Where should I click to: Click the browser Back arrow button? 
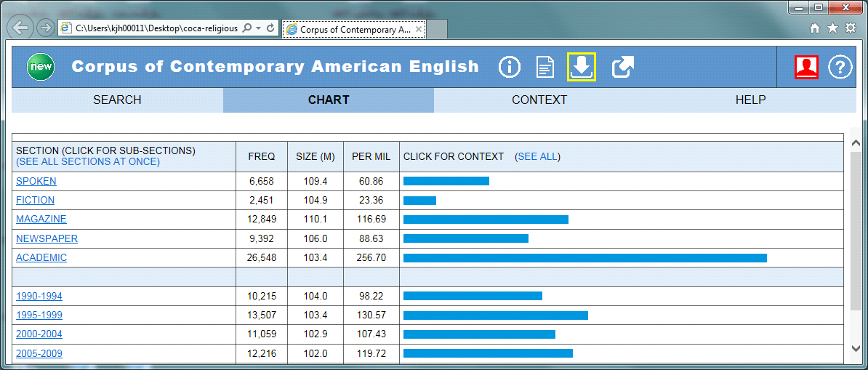coord(21,28)
